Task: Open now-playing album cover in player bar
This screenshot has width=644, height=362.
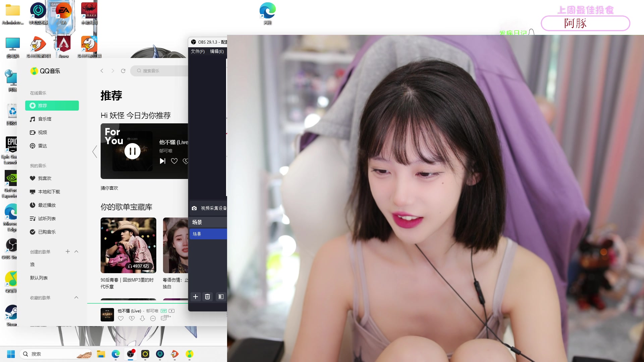Action: click(x=107, y=315)
